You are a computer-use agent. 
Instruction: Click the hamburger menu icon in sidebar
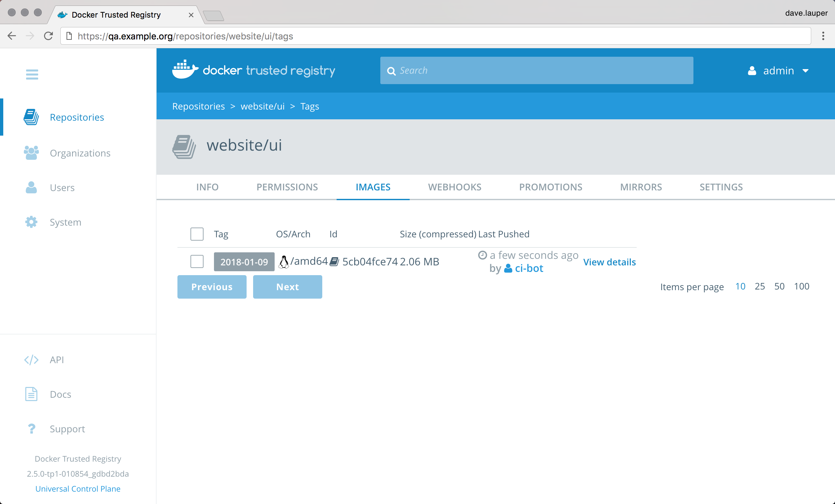32,74
